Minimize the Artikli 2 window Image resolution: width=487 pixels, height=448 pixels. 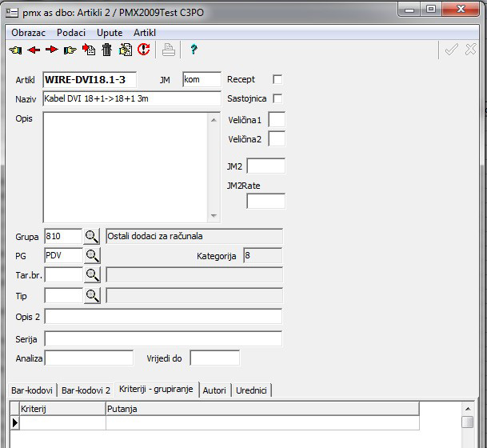click(x=409, y=10)
